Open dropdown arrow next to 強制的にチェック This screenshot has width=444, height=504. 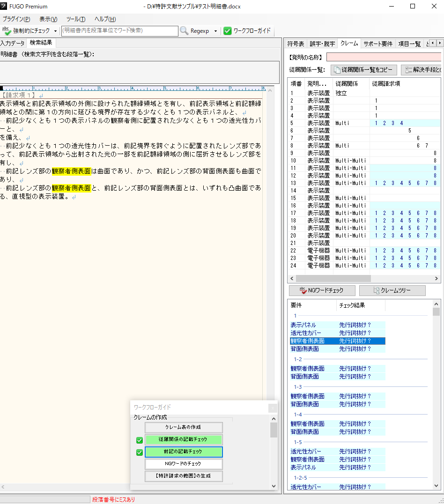click(x=56, y=31)
